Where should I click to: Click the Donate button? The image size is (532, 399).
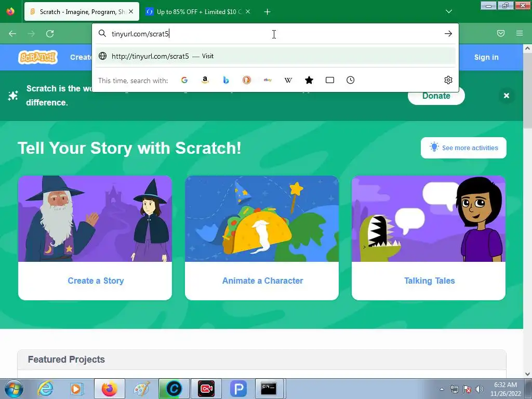click(436, 96)
